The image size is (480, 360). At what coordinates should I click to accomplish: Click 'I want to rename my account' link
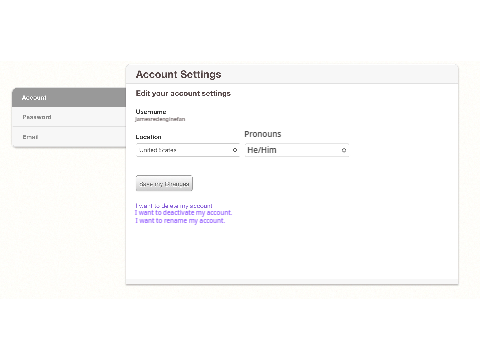tap(180, 221)
